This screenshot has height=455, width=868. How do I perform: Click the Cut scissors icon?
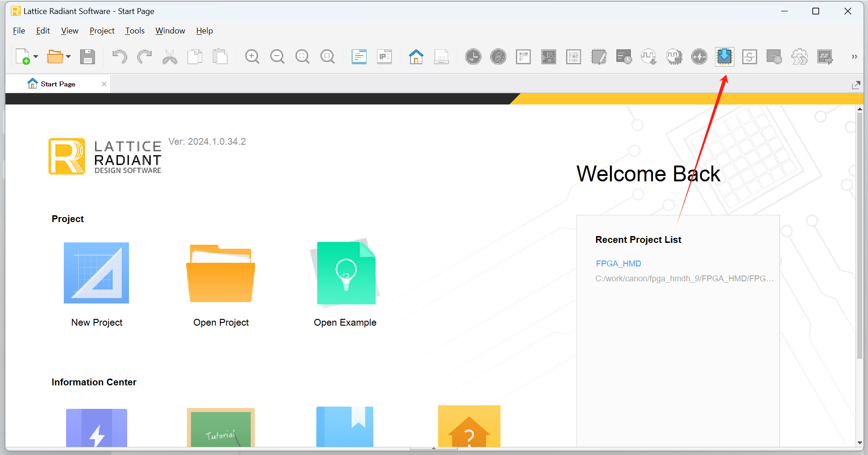point(170,57)
